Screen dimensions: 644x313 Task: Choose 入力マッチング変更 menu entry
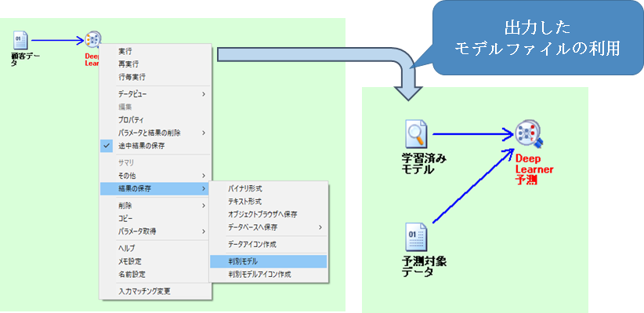click(x=156, y=292)
